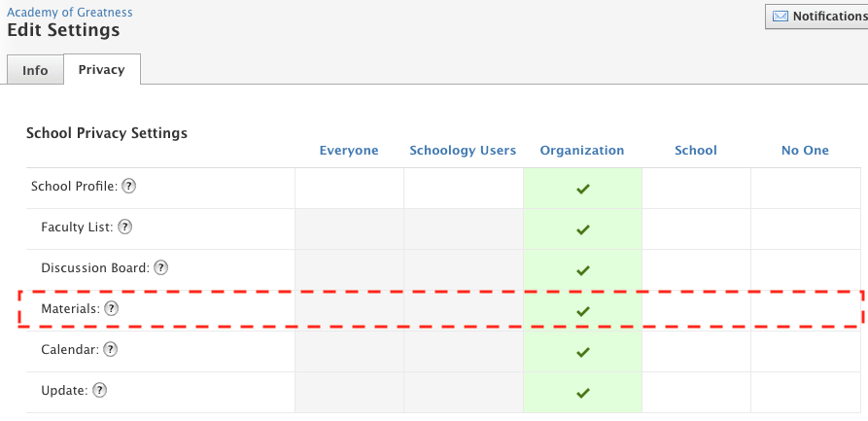Click the Everyone column header

point(349,151)
